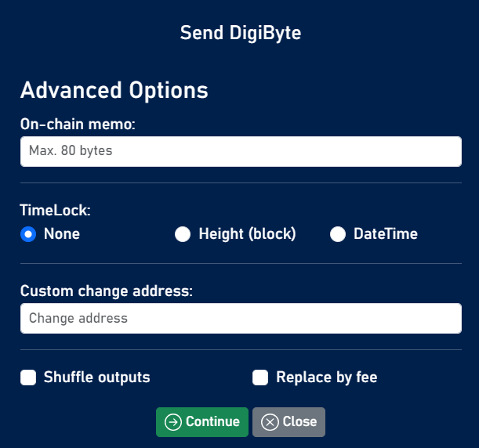Enable the Shuffle outputs checkbox
This screenshot has width=479, height=448.
pos(28,378)
